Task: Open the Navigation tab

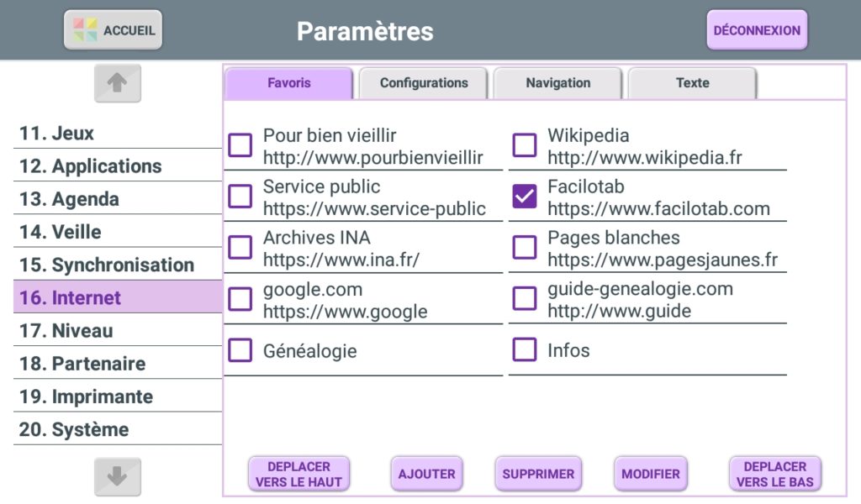Action: tap(558, 83)
